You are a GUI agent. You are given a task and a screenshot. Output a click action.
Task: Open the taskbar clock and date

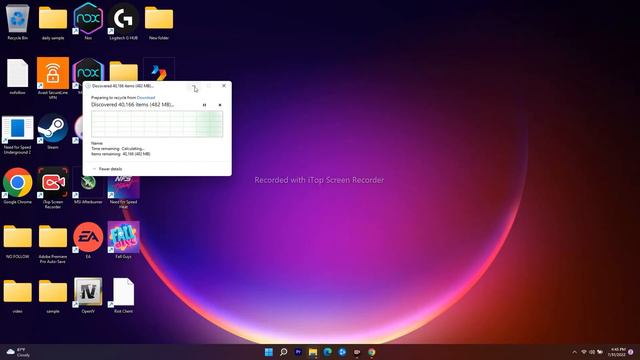pyautogui.click(x=618, y=352)
